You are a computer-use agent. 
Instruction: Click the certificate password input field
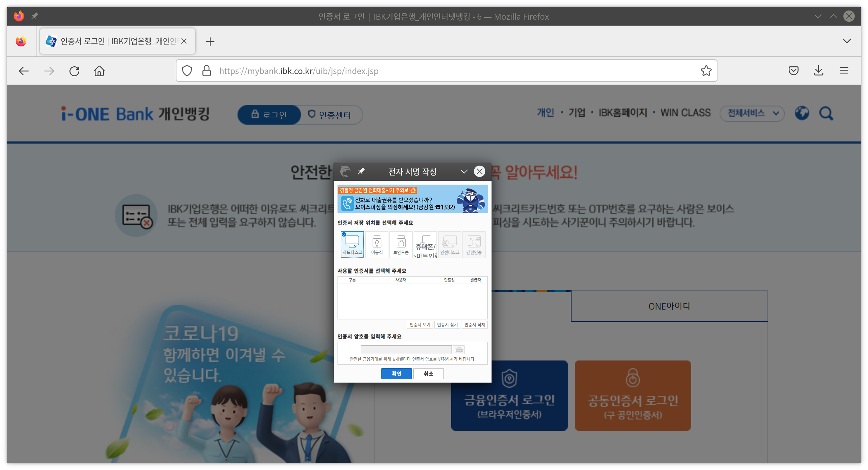[406, 350]
